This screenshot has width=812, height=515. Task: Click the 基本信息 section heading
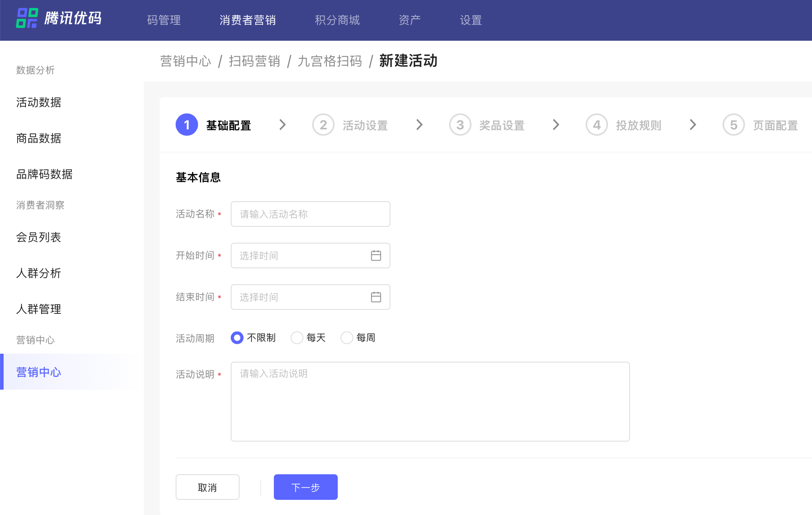pos(198,177)
